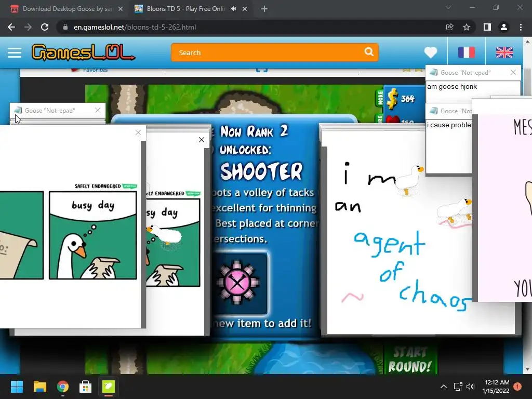This screenshot has width=532, height=399.
Task: Click the START ROUND button
Action: tap(409, 361)
